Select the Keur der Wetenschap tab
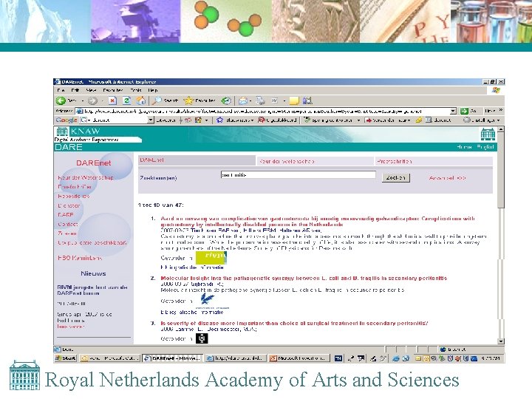Screen dimensions: 532x399 (316, 161)
